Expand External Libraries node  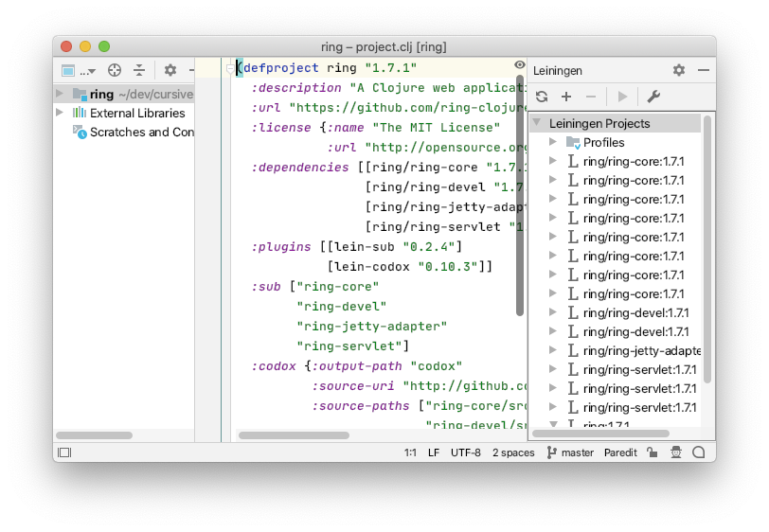60,113
